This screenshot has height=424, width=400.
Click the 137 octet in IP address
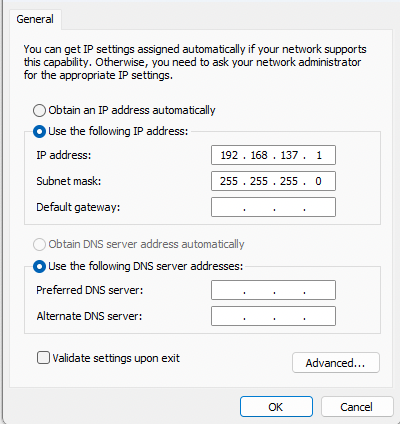coord(289,155)
